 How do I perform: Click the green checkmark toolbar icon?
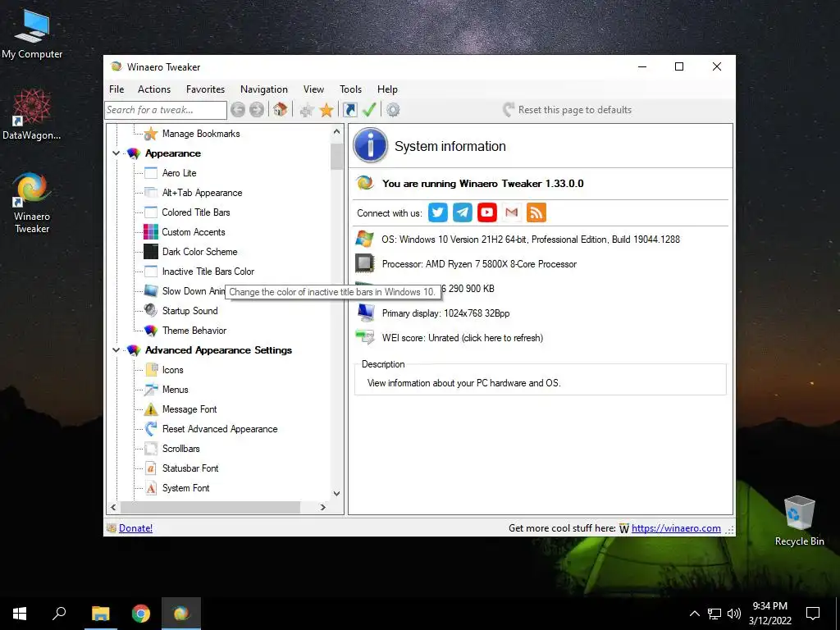(369, 110)
